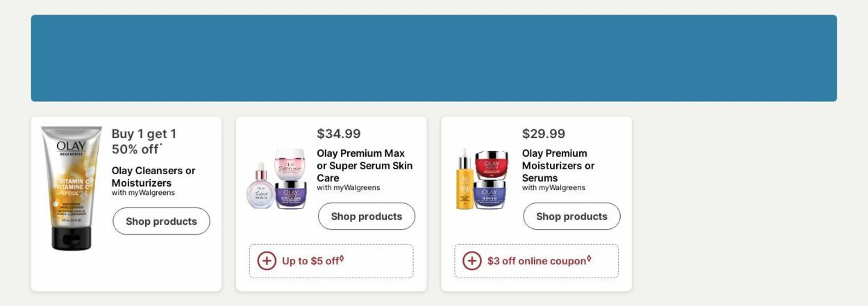Click 'with myWalgreens' under Olay Cleansers or Moisturizers
This screenshot has width=868, height=306.
click(143, 193)
